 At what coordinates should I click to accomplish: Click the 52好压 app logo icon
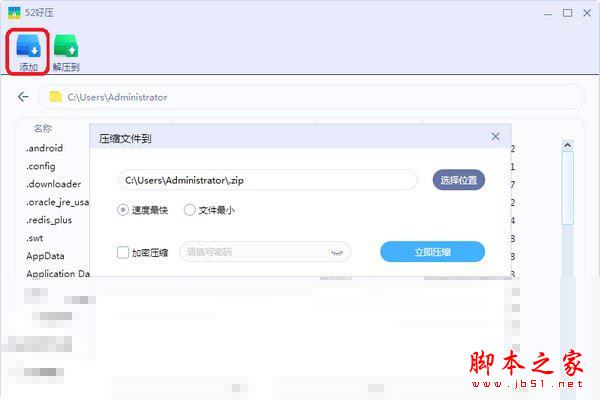point(14,13)
